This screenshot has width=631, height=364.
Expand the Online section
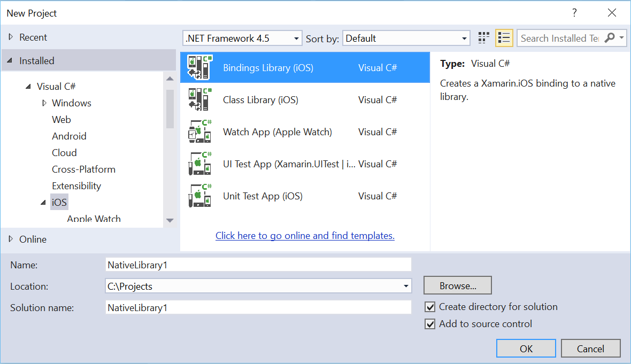[11, 239]
